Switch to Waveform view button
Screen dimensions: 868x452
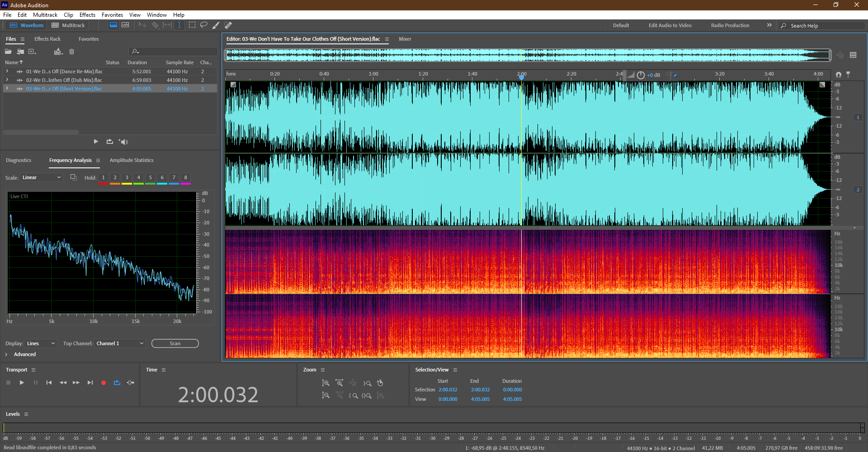pyautogui.click(x=27, y=25)
